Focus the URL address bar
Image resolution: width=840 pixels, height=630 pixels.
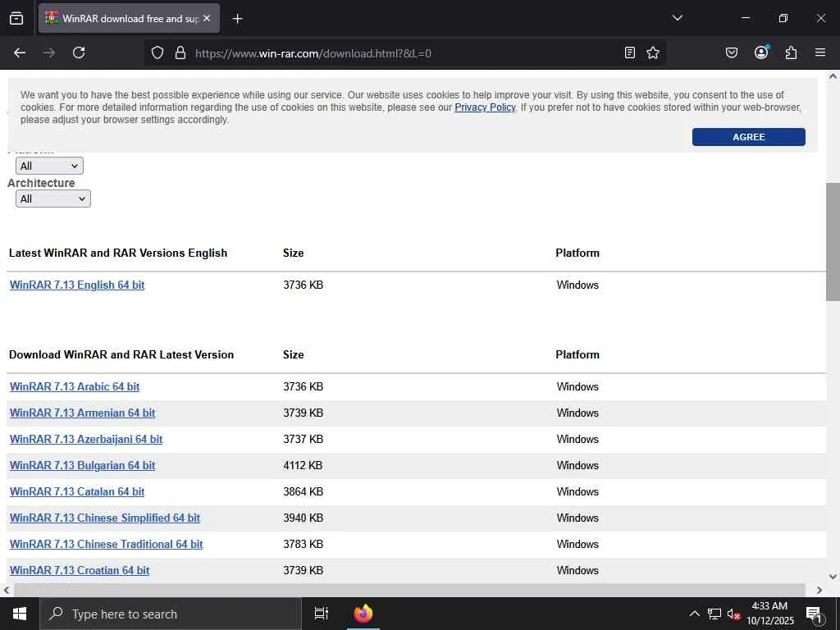point(404,53)
